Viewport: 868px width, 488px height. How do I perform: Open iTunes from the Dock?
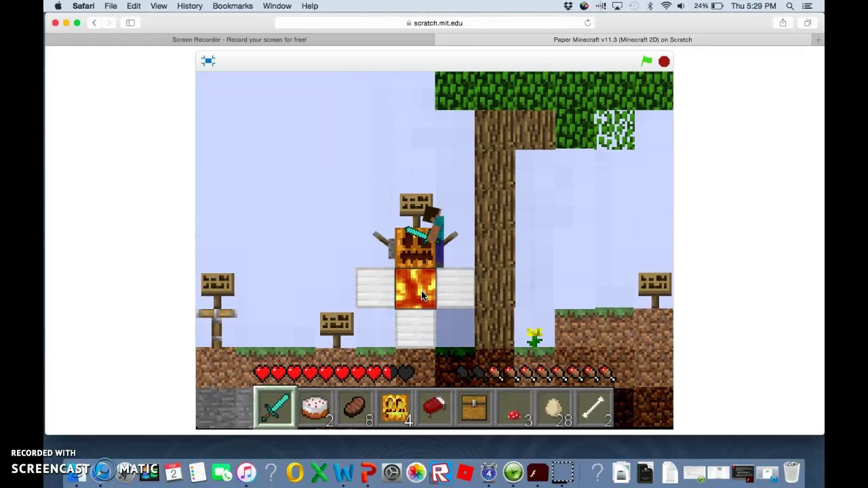246,472
